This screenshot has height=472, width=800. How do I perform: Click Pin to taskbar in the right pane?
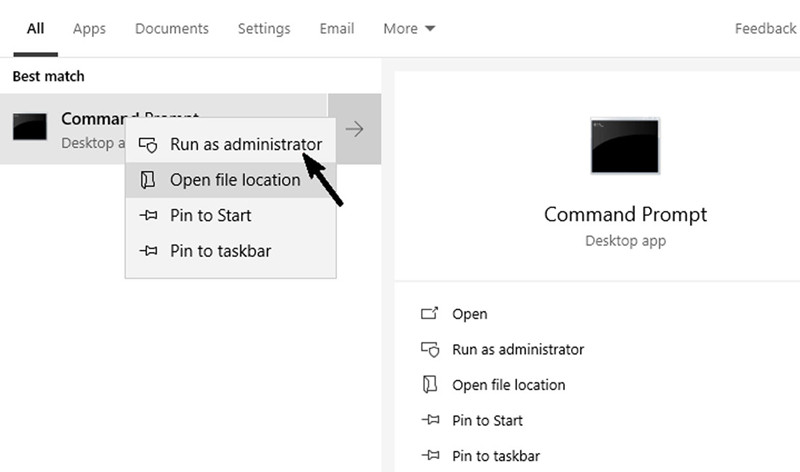click(x=496, y=456)
